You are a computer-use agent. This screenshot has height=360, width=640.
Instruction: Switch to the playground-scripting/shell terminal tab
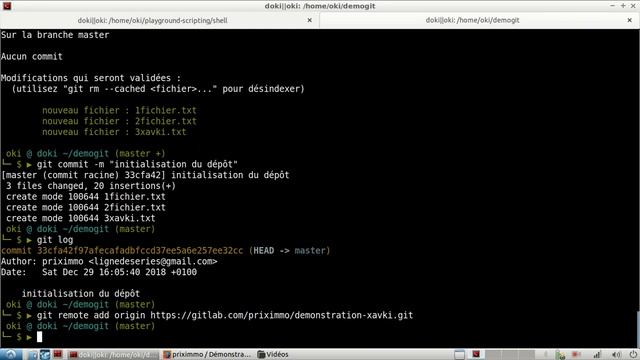(153, 20)
